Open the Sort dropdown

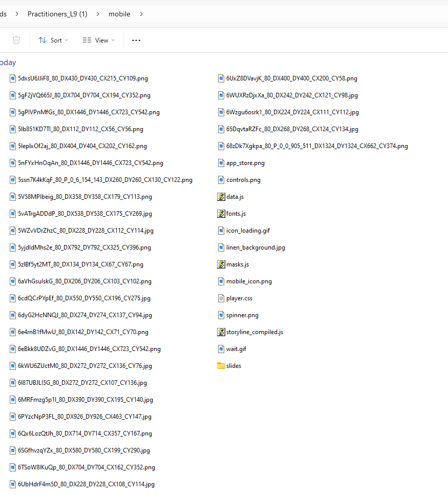53,40
